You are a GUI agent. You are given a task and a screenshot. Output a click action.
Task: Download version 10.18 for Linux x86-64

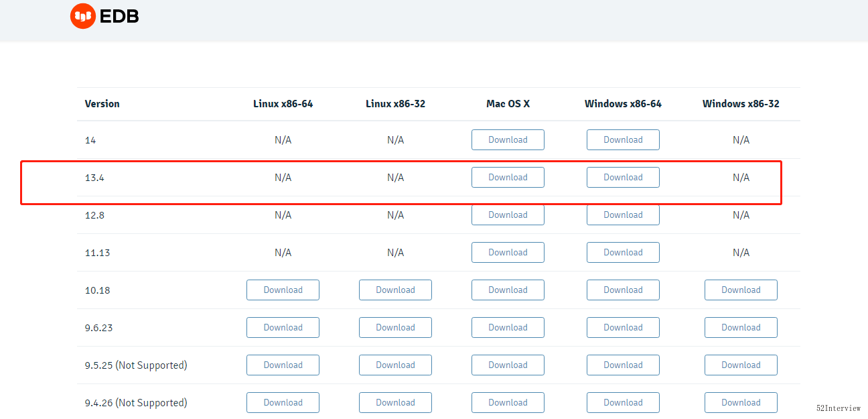(283, 290)
